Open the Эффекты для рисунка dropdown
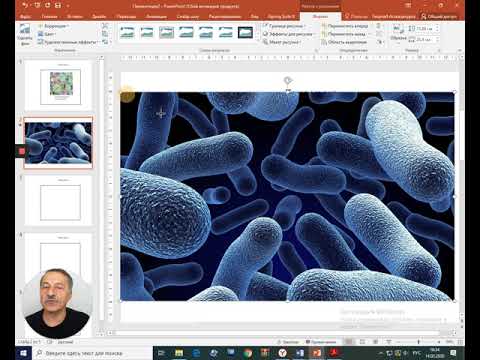Image resolution: width=480 pixels, height=360 pixels. click(x=289, y=34)
